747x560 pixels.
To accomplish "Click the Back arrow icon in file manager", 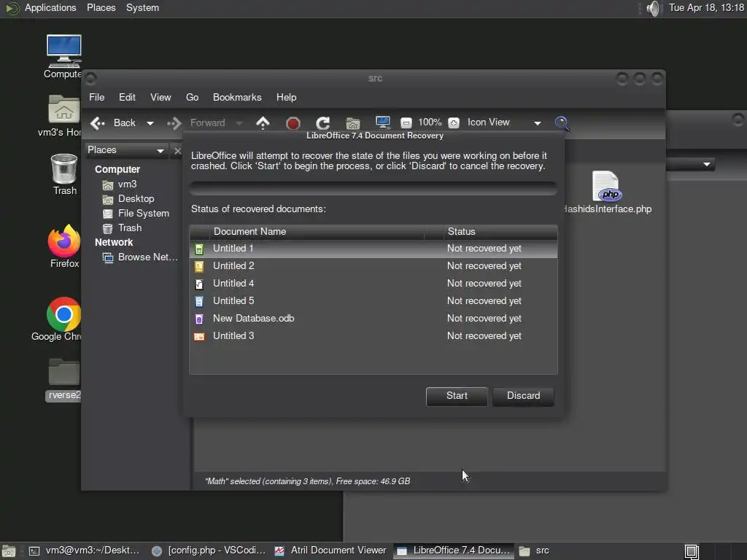I will pyautogui.click(x=98, y=123).
